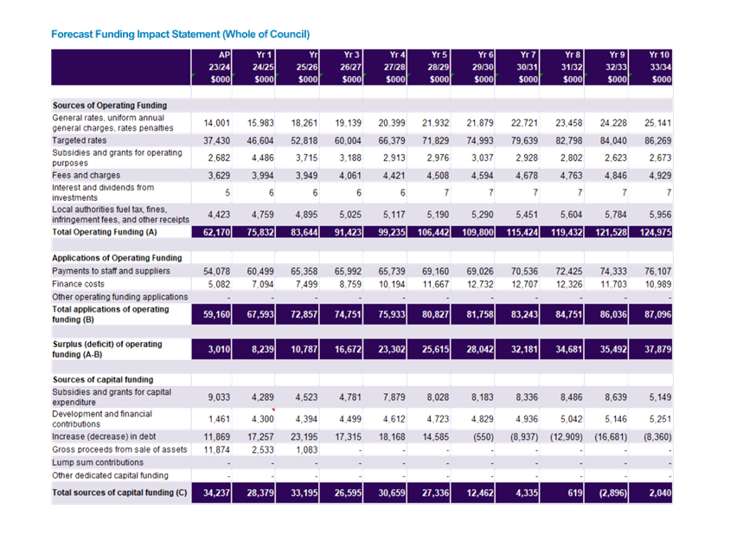The width and height of the screenshot is (756, 535).
Task: Select total capital funding value 34,237
Action: [216, 493]
